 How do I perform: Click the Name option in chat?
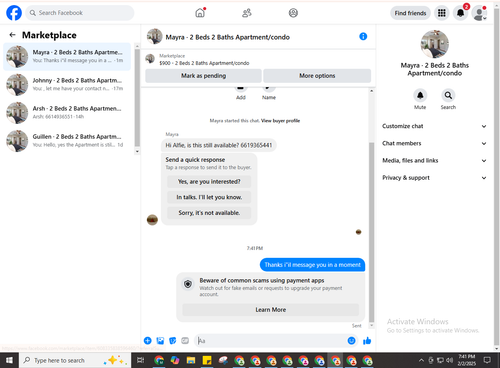pyautogui.click(x=269, y=93)
